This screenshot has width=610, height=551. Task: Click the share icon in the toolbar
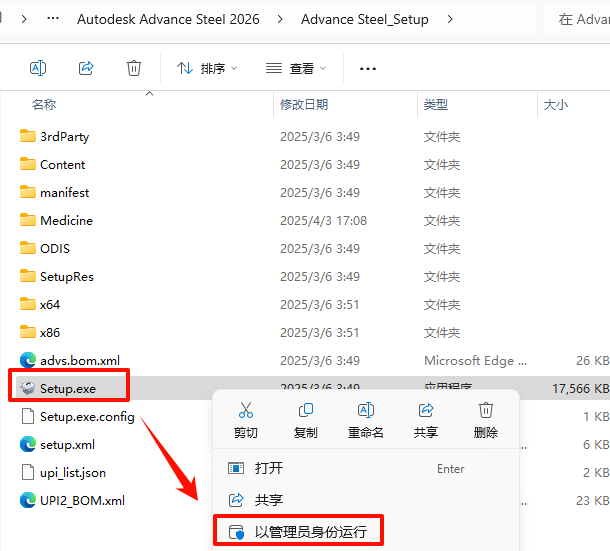(x=86, y=68)
